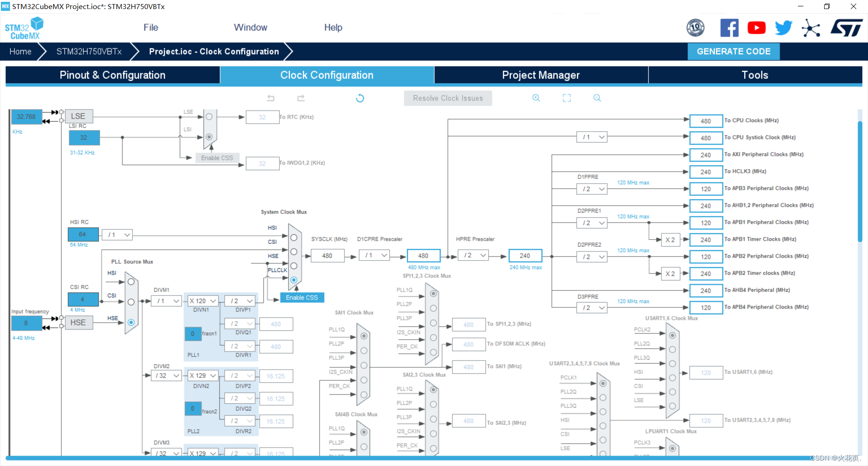
Task: Select PCLK2 in USART1,6 Clock Mux
Action: 672,335
